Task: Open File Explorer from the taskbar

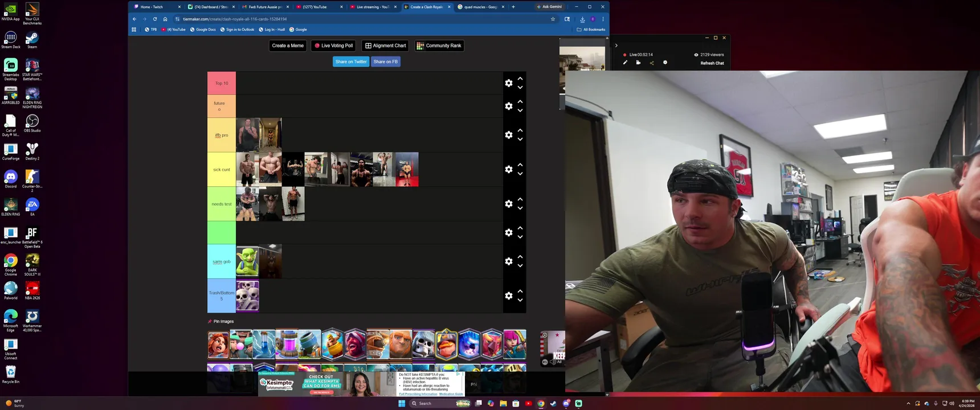Action: [503, 403]
